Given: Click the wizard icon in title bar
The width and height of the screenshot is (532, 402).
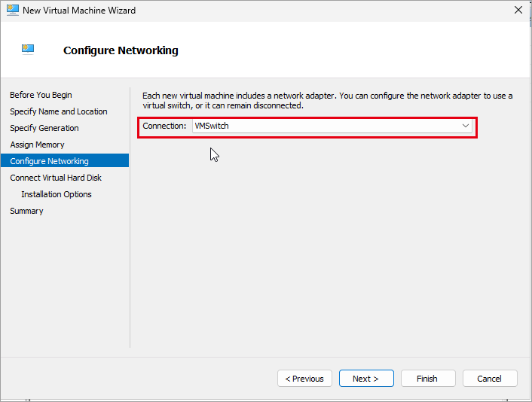Looking at the screenshot, I should (x=13, y=11).
